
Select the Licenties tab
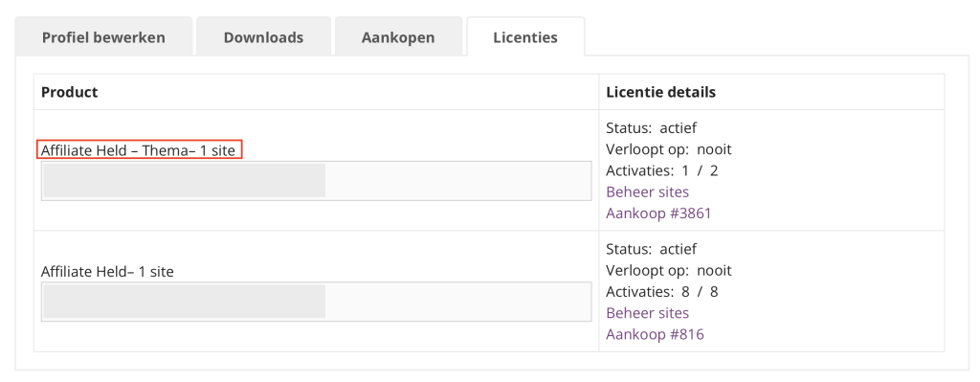[x=525, y=37]
